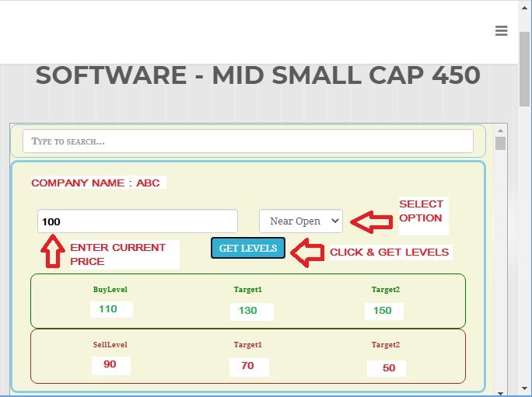Select the sell Target1 value 70

pyautogui.click(x=249, y=366)
